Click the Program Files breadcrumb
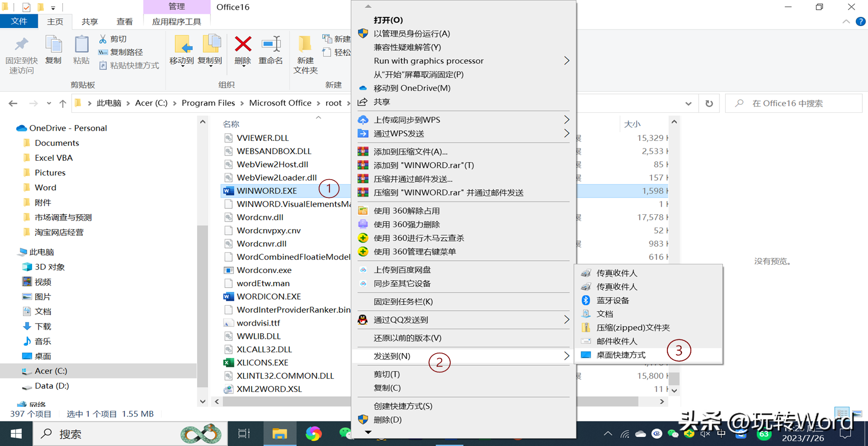 click(208, 103)
